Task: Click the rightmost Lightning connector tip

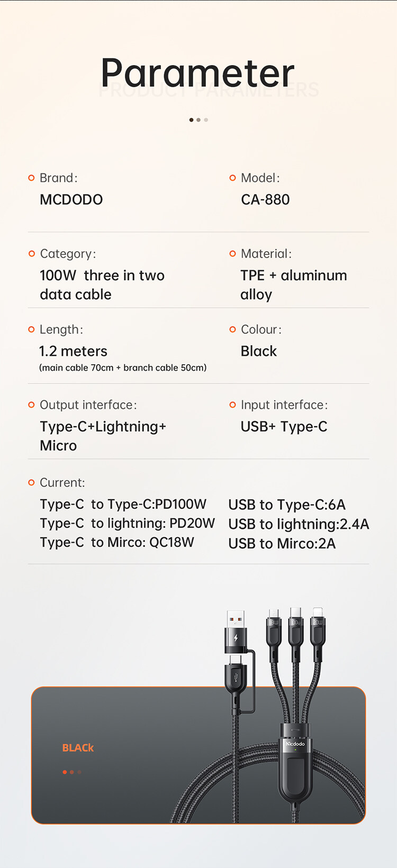Action: coord(317,613)
